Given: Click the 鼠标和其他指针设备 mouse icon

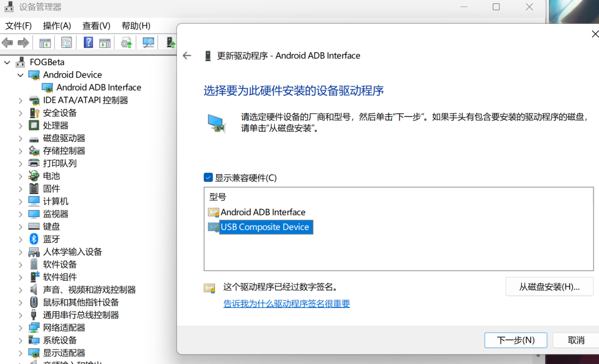Looking at the screenshot, I should click(x=34, y=302).
